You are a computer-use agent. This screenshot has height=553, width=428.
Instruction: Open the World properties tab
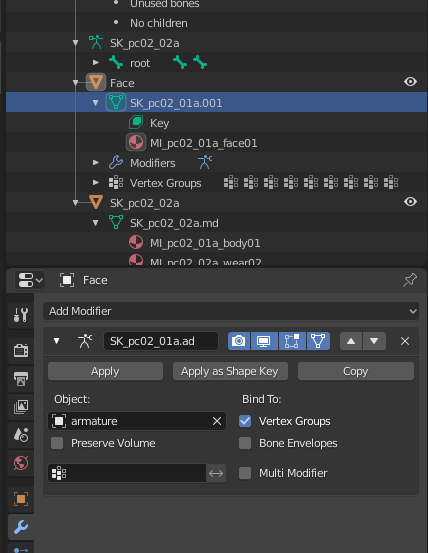(x=21, y=463)
